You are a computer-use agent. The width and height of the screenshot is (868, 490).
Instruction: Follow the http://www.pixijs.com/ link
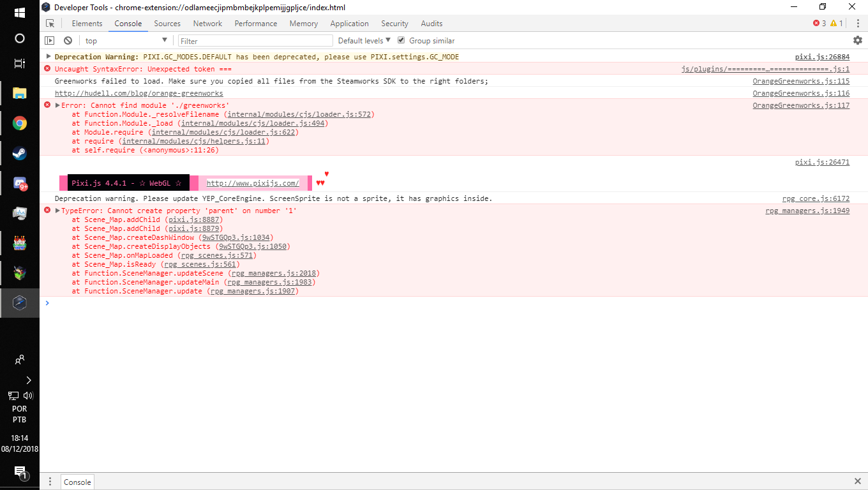pos(253,183)
